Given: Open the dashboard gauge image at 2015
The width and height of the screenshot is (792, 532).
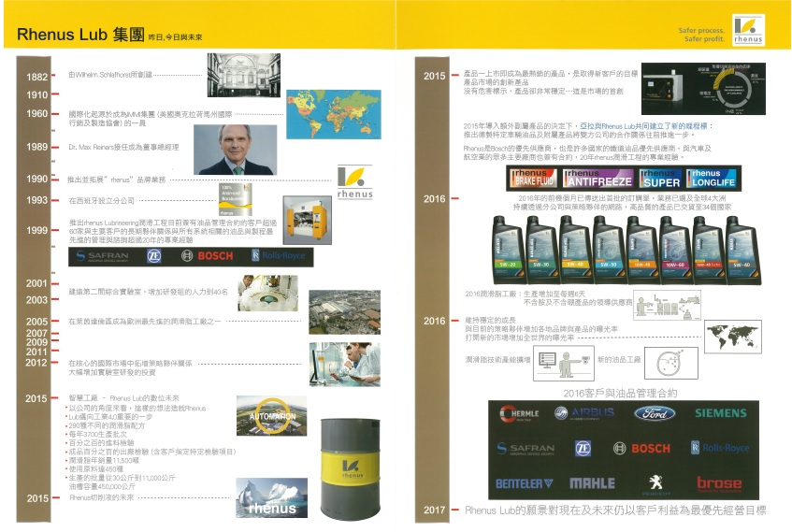Looking at the screenshot, I should click(x=703, y=89).
